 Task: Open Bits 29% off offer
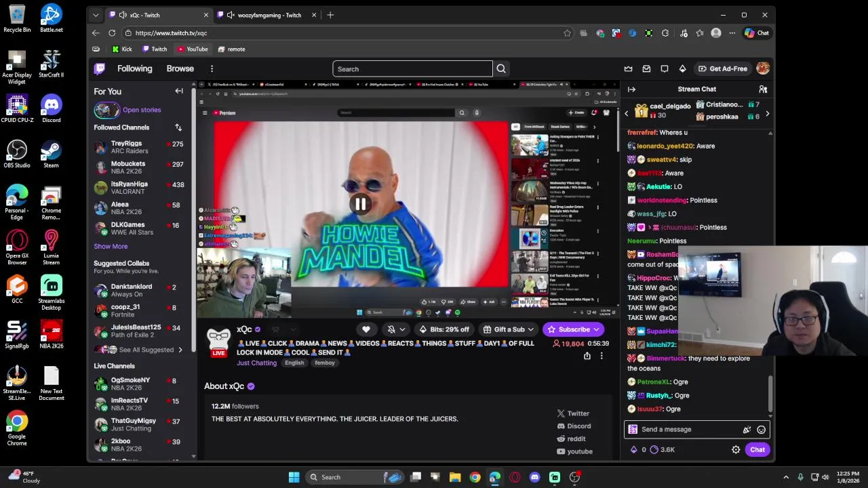point(444,329)
